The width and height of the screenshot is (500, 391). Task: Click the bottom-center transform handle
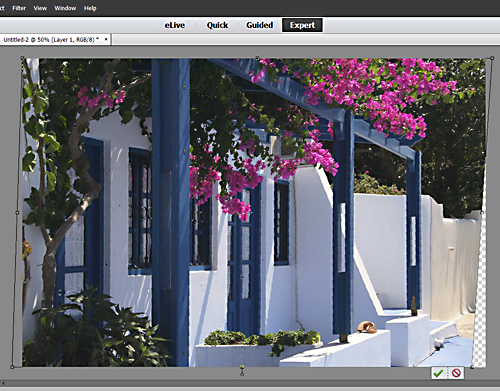(242, 367)
